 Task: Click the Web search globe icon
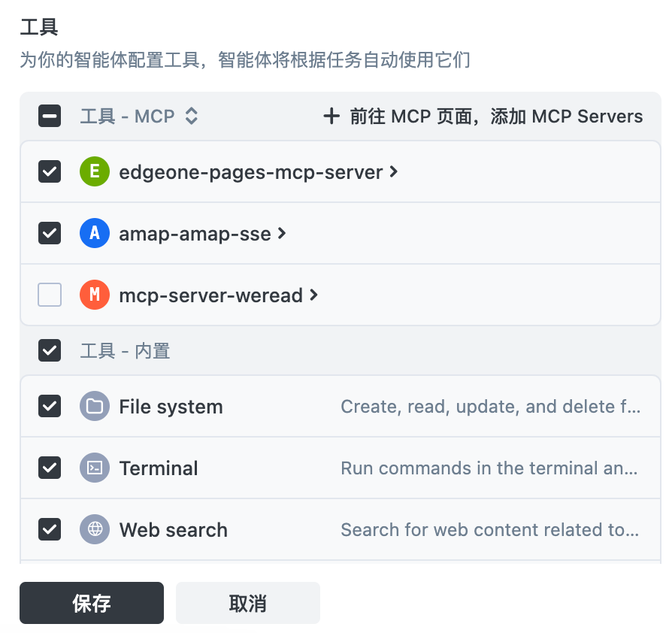[95, 529]
